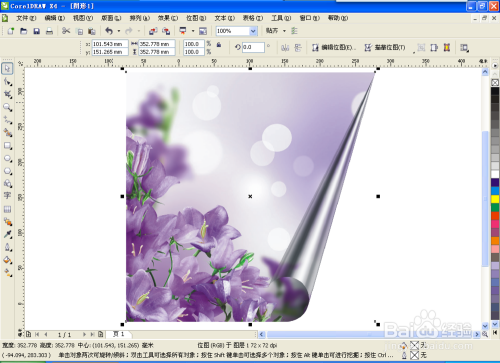Screen dimensions: 500x363
Task: Select the Crop tool
Action: point(7,94)
